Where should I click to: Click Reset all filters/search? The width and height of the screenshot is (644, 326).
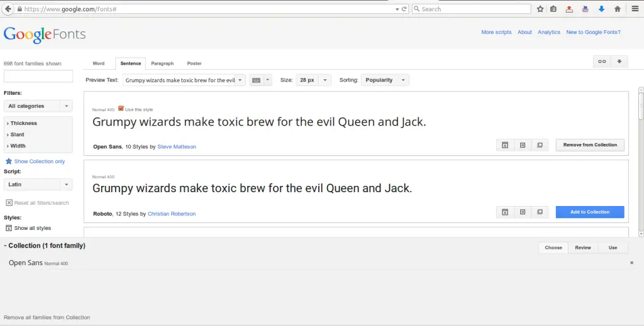[x=37, y=202]
